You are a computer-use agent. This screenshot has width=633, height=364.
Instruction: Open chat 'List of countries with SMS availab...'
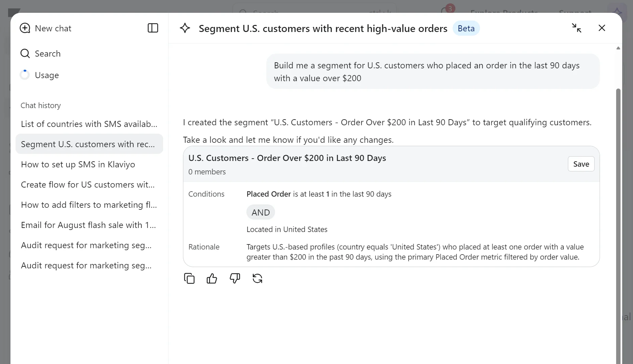89,124
